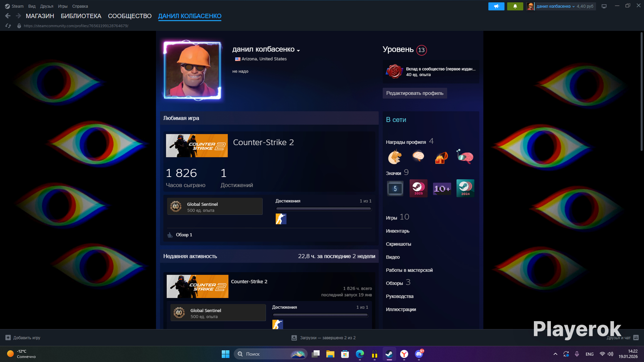This screenshot has height=362, width=644.
Task: Click the Обзор 1 review link
Action: click(184, 235)
